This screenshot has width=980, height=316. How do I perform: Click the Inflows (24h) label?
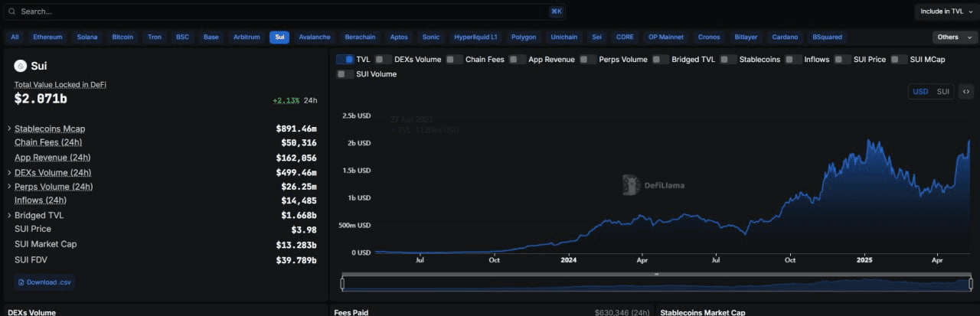tap(41, 200)
